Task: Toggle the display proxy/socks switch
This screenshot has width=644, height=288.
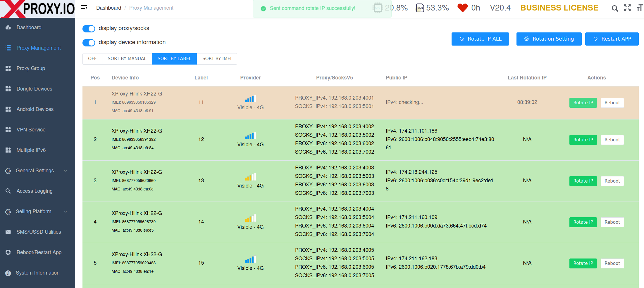Action: click(x=89, y=29)
